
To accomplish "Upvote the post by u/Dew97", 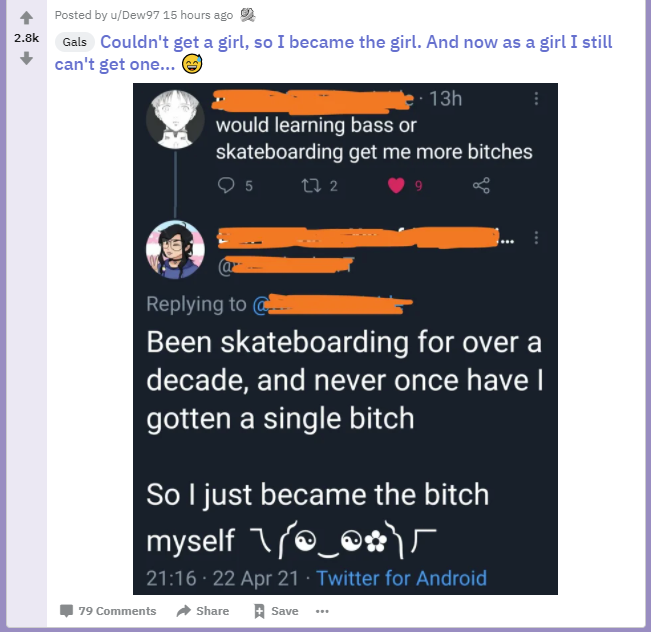I will pos(26,17).
